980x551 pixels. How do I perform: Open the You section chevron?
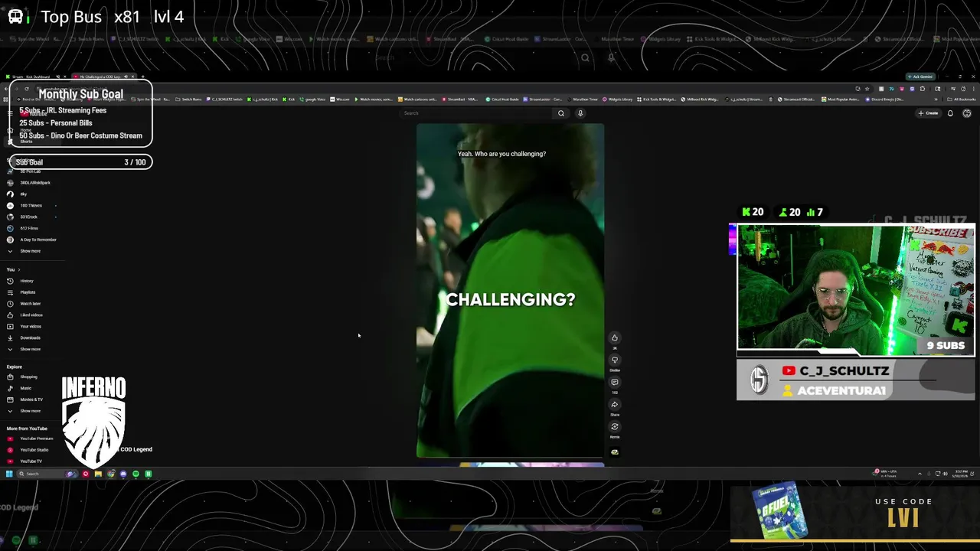pyautogui.click(x=19, y=269)
